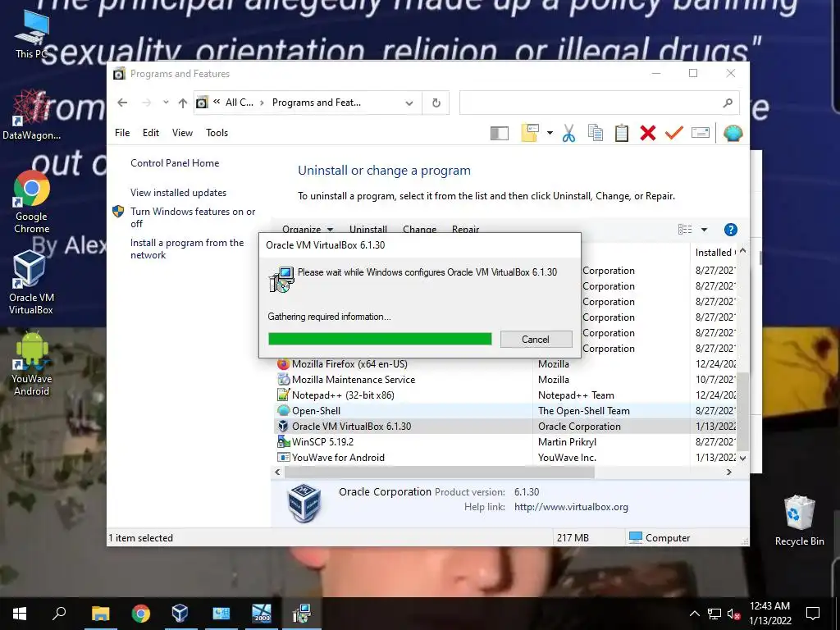The width and height of the screenshot is (840, 630).
Task: Select WinSCP 5.19.2 row
Action: pos(506,442)
